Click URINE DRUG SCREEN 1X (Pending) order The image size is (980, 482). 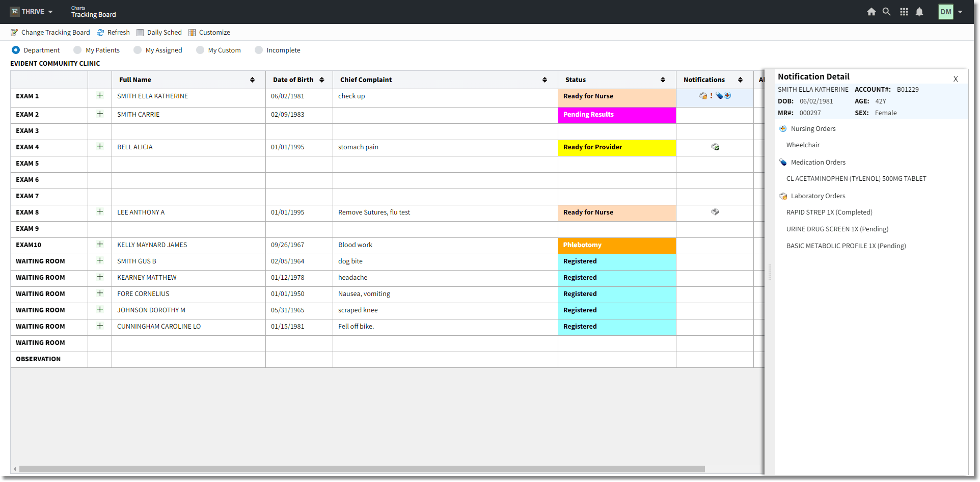click(x=837, y=229)
